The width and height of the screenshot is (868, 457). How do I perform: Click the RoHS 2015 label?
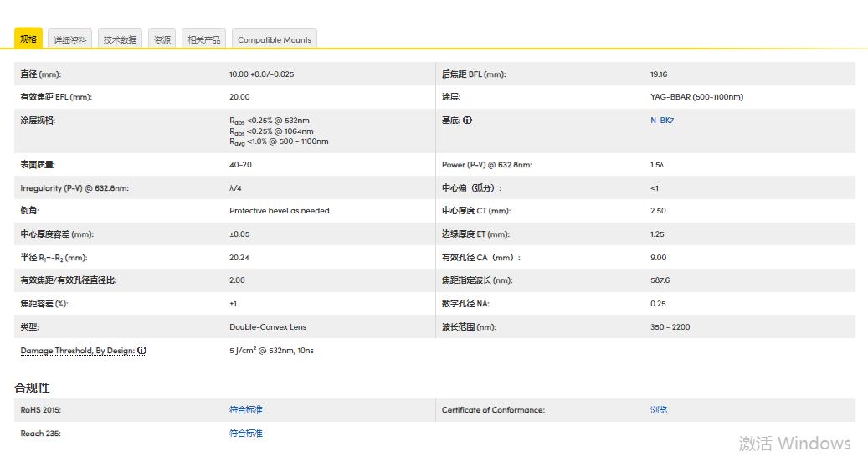(x=41, y=410)
